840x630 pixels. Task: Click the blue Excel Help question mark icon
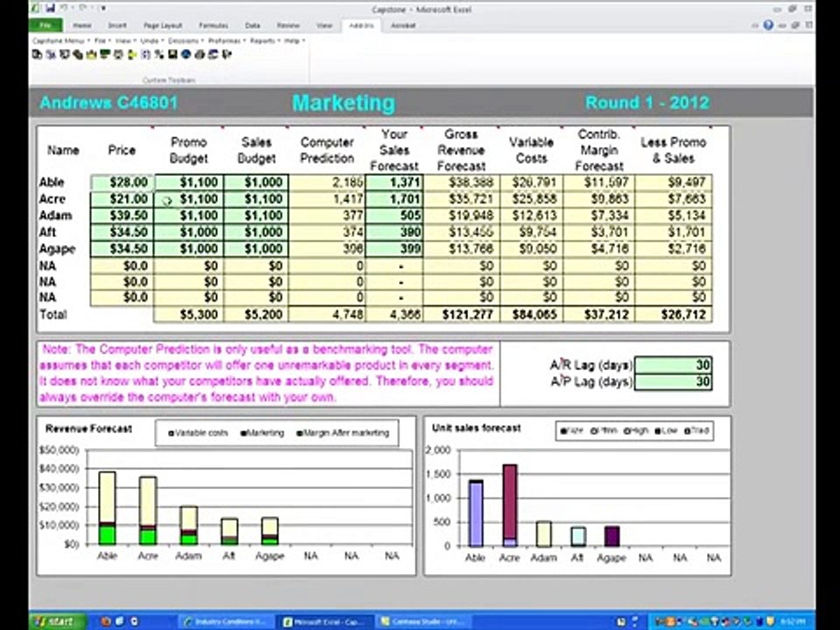pos(767,25)
